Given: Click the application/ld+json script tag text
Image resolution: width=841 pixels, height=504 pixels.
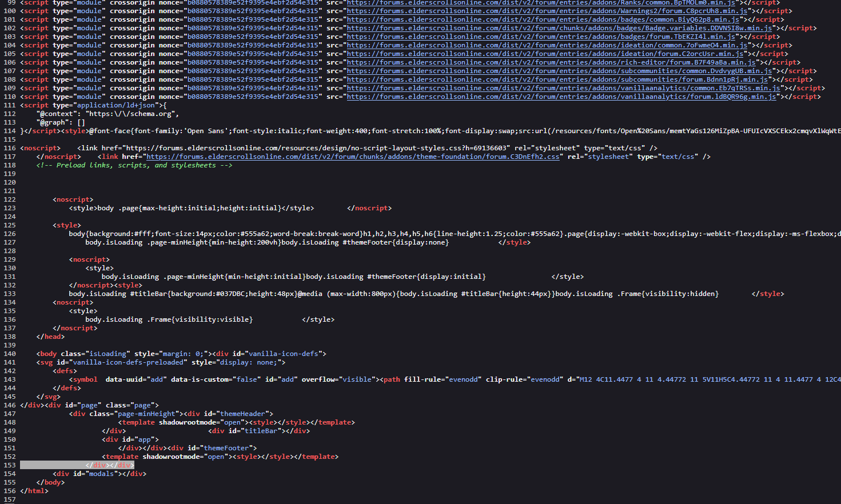Looking at the screenshot, I should [x=93, y=105].
